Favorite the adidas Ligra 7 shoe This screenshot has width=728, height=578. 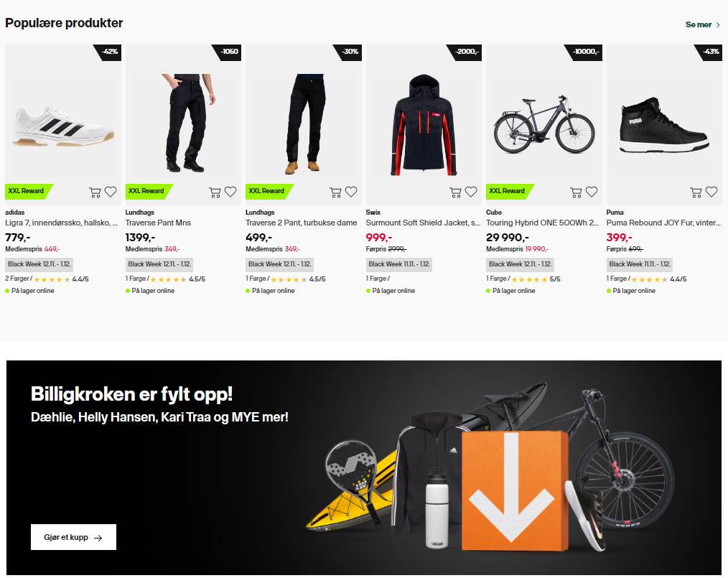point(111,192)
